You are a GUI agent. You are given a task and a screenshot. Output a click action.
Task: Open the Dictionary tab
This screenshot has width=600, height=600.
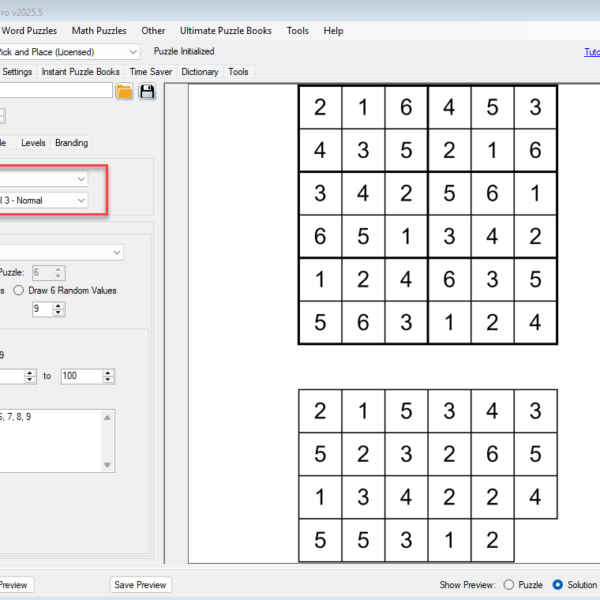200,72
